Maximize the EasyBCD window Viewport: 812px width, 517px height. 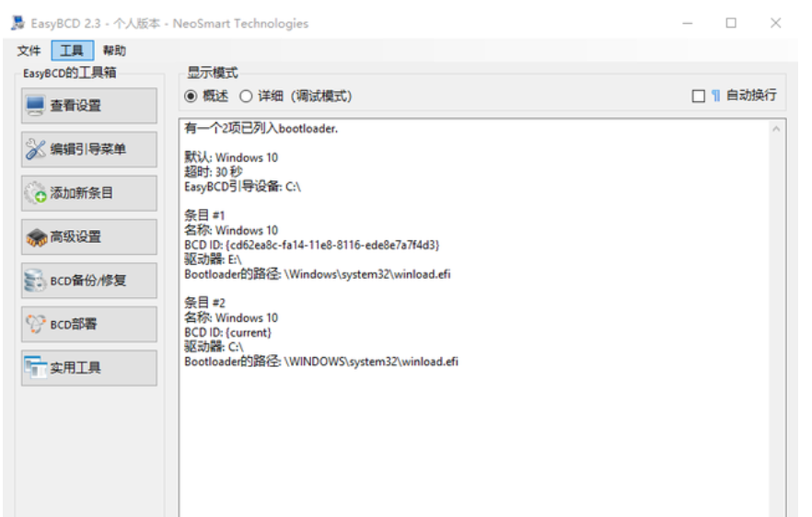point(731,23)
